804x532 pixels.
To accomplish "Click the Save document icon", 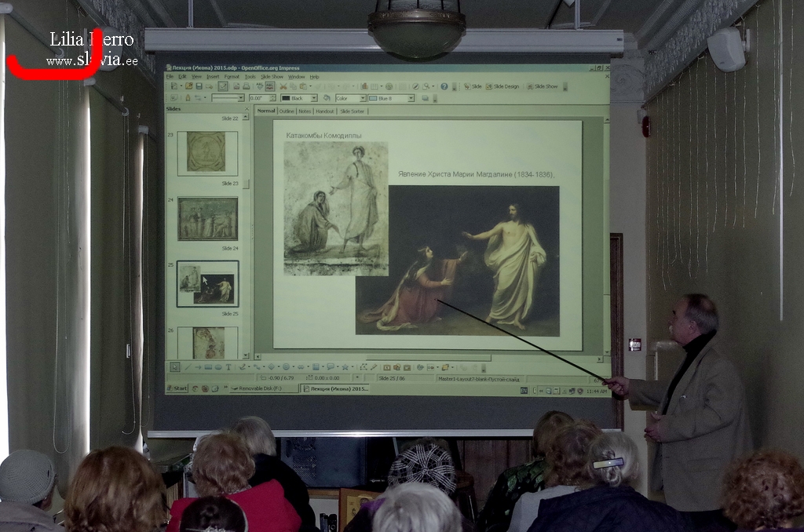I will [x=199, y=86].
